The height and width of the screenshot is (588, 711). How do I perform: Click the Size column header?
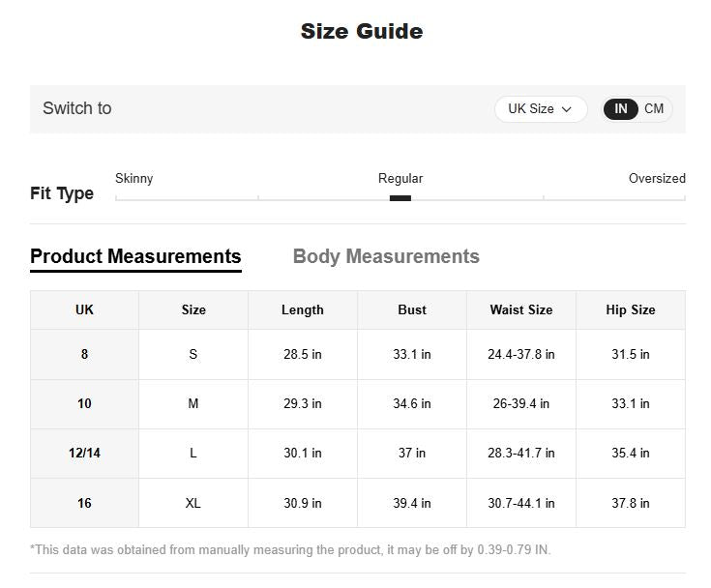(x=193, y=310)
